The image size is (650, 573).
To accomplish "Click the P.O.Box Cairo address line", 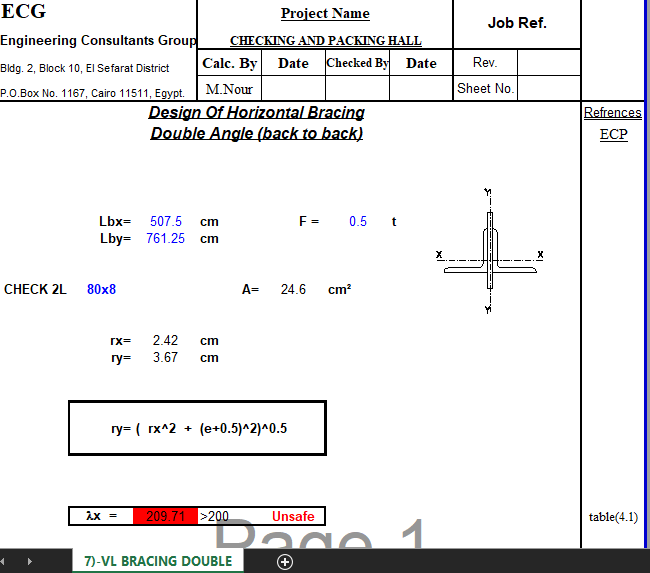I will (x=92, y=93).
